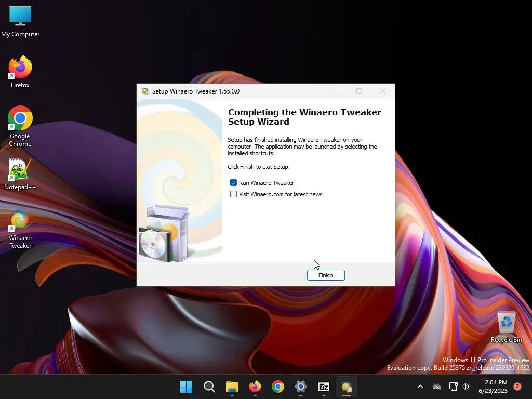
Task: Click setup window title bar icon
Action: tap(145, 91)
